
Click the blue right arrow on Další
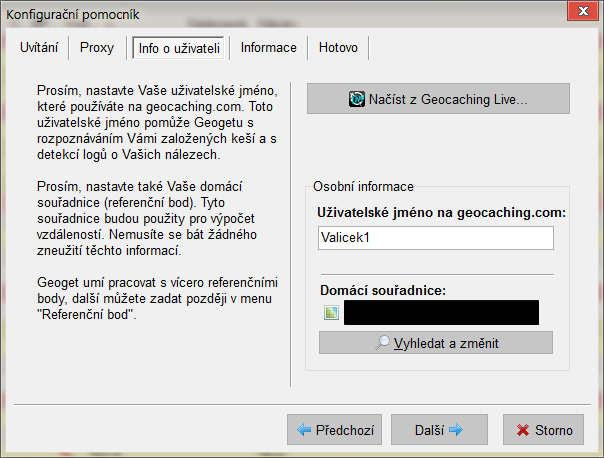click(456, 429)
